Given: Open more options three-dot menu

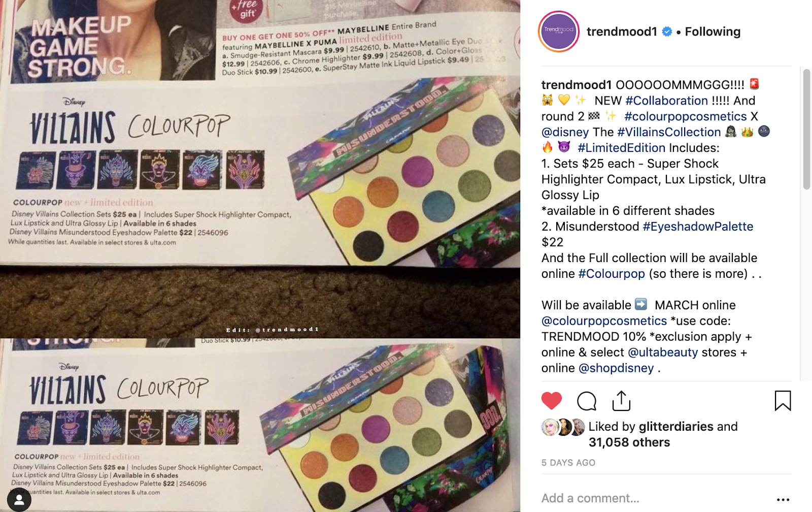Looking at the screenshot, I should click(x=783, y=499).
